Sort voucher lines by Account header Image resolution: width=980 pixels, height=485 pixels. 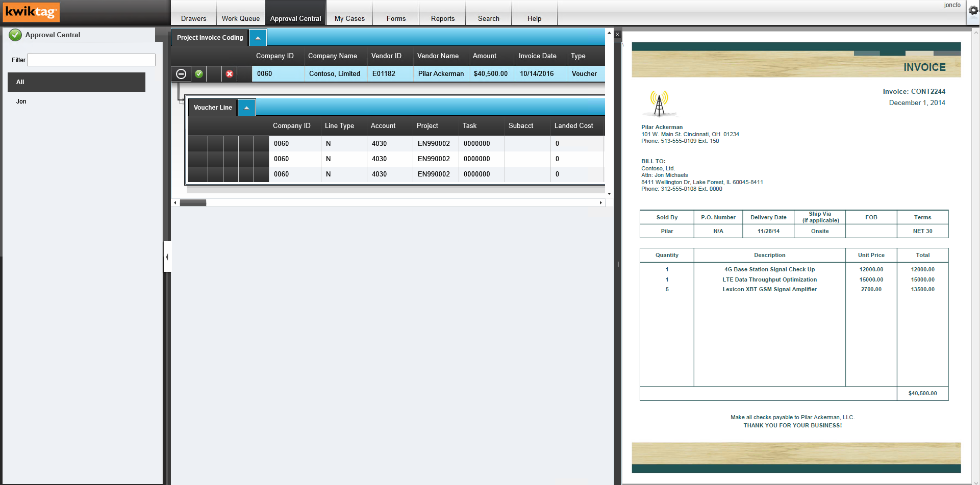pos(383,126)
